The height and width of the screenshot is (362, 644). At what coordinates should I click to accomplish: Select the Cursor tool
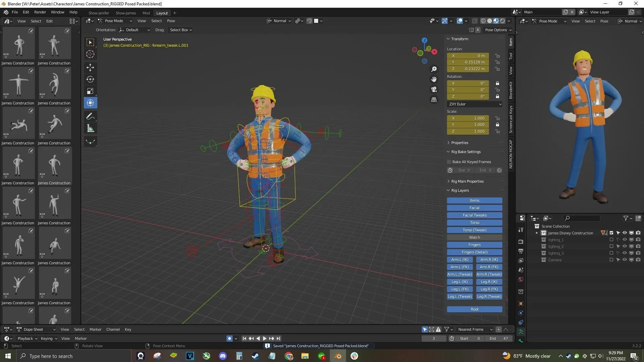[90, 54]
